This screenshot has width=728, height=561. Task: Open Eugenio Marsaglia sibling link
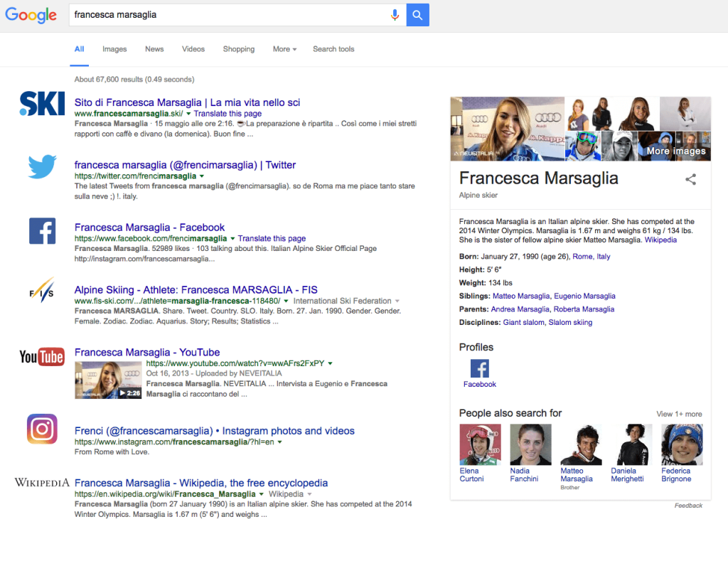pos(584,296)
